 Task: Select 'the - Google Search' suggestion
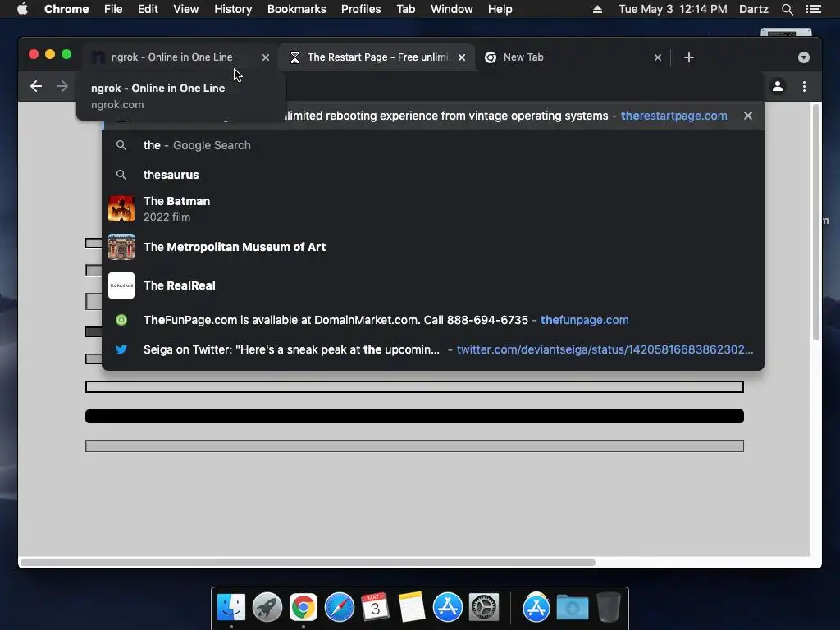433,145
